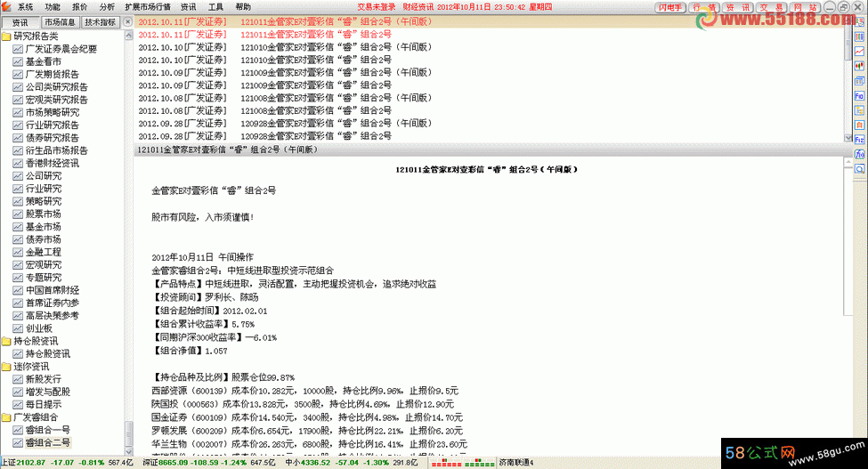
Task: Open 宏观类研究报告 in the tree
Action: click(x=56, y=100)
